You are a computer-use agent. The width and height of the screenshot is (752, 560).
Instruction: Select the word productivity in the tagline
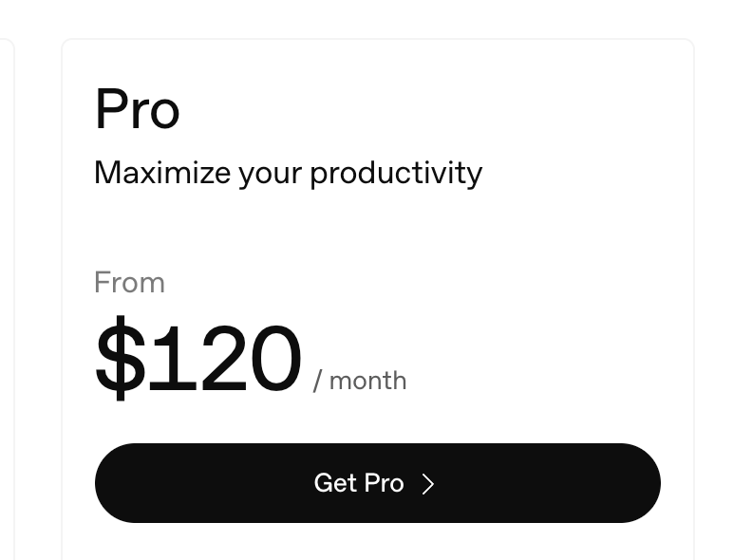(x=396, y=173)
